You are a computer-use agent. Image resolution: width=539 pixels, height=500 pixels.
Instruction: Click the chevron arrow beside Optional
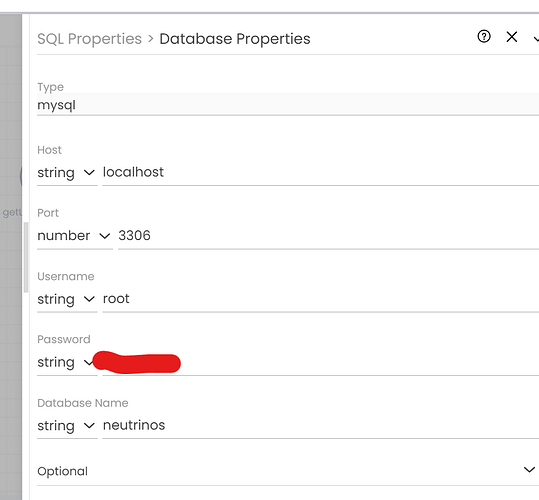(529, 469)
